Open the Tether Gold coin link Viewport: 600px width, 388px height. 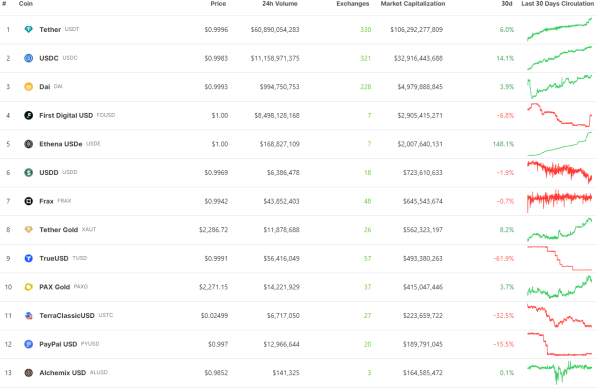coord(59,230)
